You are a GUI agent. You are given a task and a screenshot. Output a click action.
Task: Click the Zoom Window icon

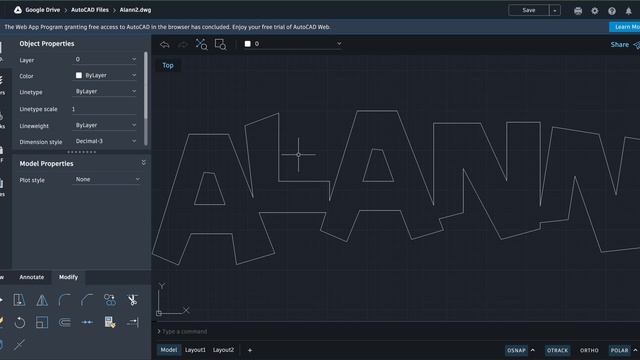220,44
